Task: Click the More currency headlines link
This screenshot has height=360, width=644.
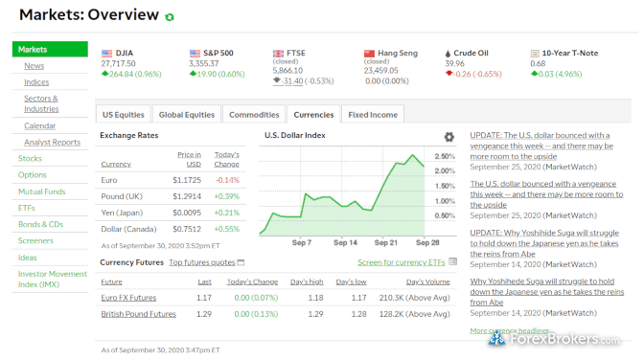Action: [512, 330]
